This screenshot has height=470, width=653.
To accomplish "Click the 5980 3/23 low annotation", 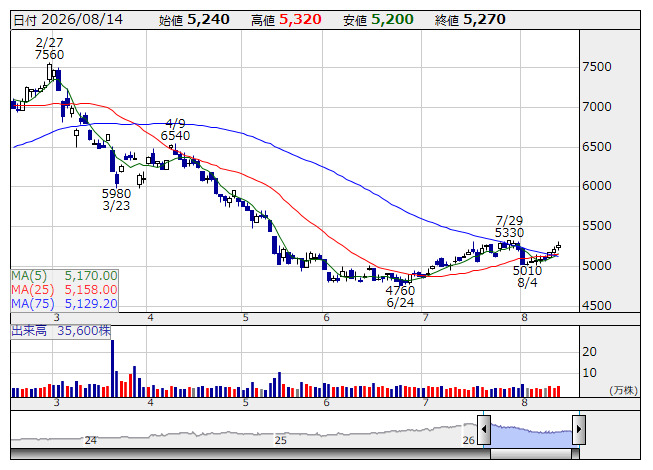I will coord(116,199).
